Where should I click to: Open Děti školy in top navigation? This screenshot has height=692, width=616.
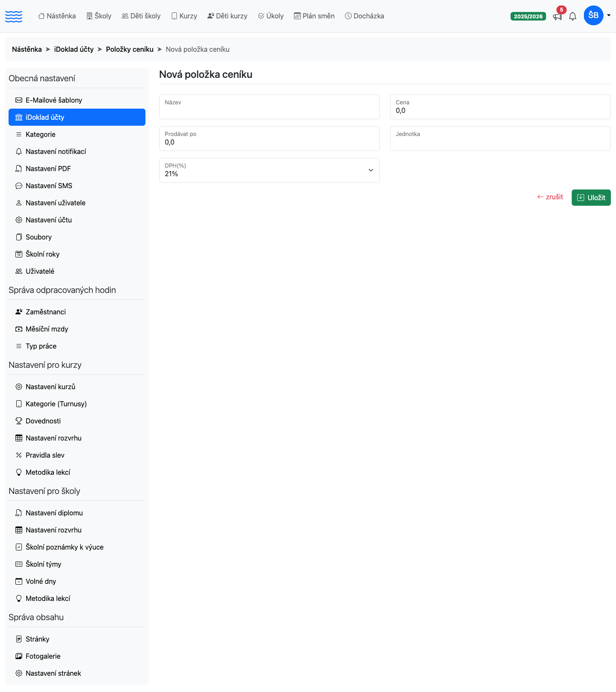[141, 16]
